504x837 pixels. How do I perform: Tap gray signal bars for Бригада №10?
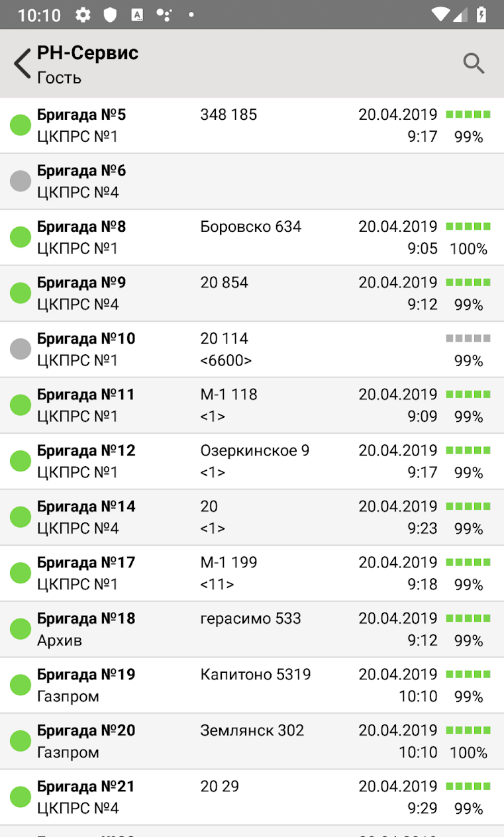[x=468, y=338]
